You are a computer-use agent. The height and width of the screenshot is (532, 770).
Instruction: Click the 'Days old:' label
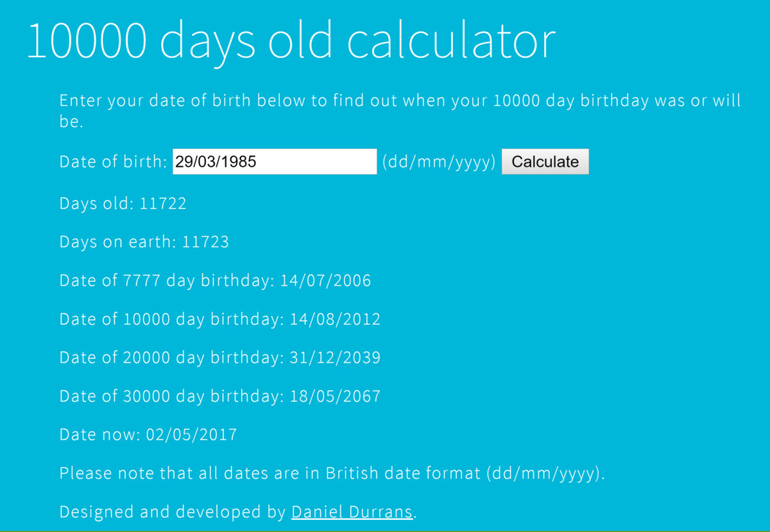[x=97, y=204]
